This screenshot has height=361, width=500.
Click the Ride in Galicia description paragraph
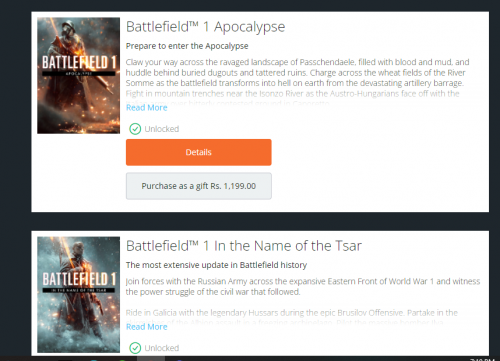pos(292,317)
